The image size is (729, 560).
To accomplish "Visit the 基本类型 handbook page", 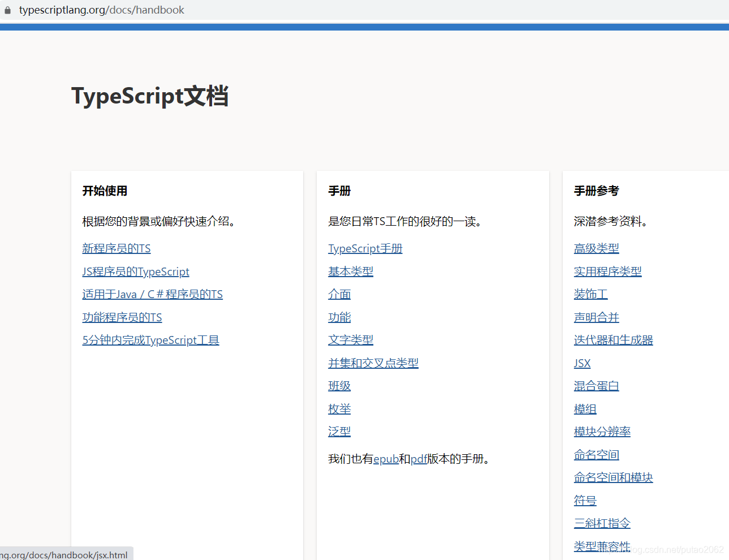I will (x=351, y=272).
